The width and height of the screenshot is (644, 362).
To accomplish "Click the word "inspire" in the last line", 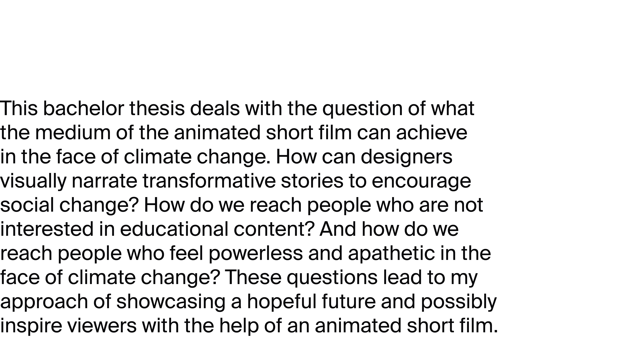I will click(31, 326).
